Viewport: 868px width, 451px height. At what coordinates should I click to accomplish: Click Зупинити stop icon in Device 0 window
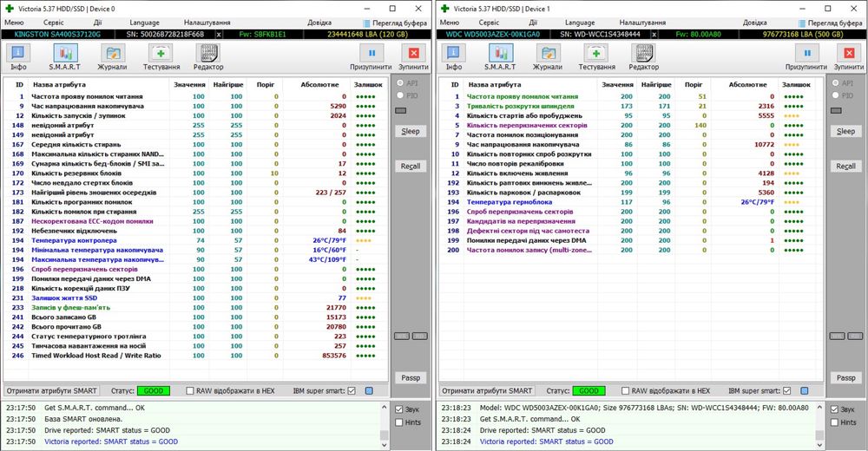413,53
